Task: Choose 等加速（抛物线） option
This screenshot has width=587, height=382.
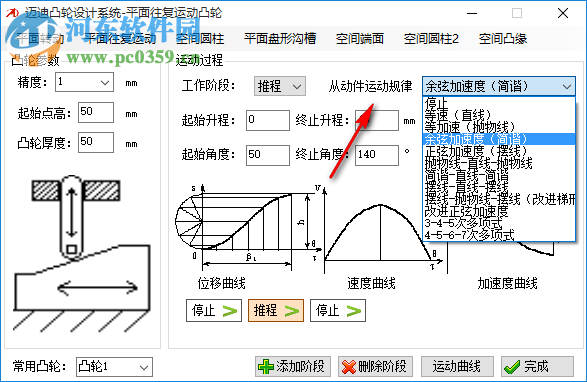Action: click(x=499, y=127)
